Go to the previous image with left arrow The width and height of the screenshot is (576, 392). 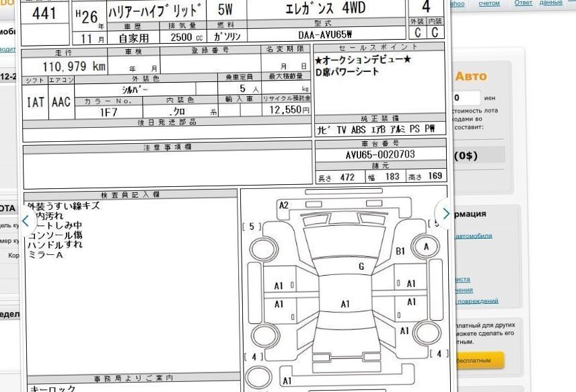pos(26,221)
